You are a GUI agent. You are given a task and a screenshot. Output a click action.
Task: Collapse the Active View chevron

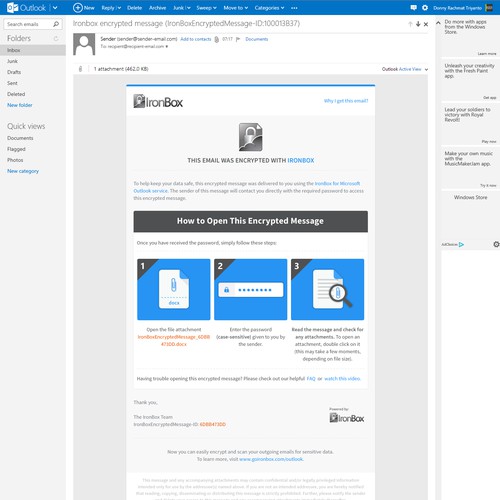(426, 69)
